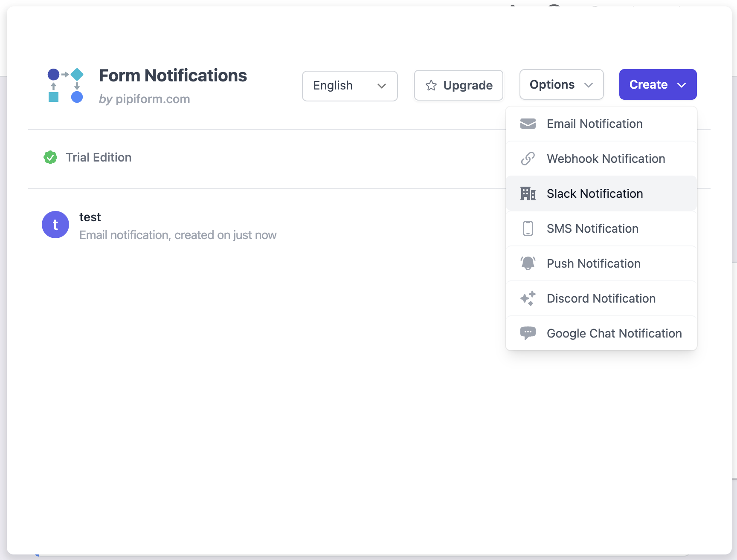Screen dimensions: 737x560
Task: Click the star icon beside Upgrade
Action: (x=431, y=85)
